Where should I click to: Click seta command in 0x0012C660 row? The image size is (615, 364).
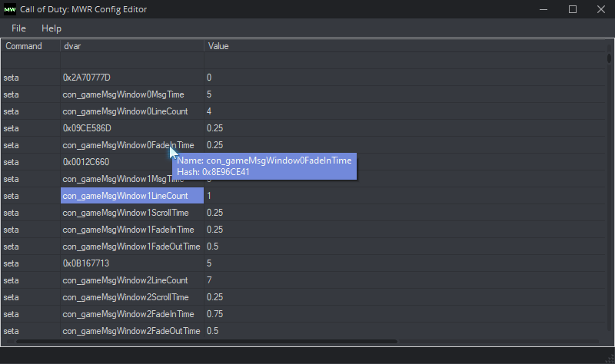click(31, 162)
